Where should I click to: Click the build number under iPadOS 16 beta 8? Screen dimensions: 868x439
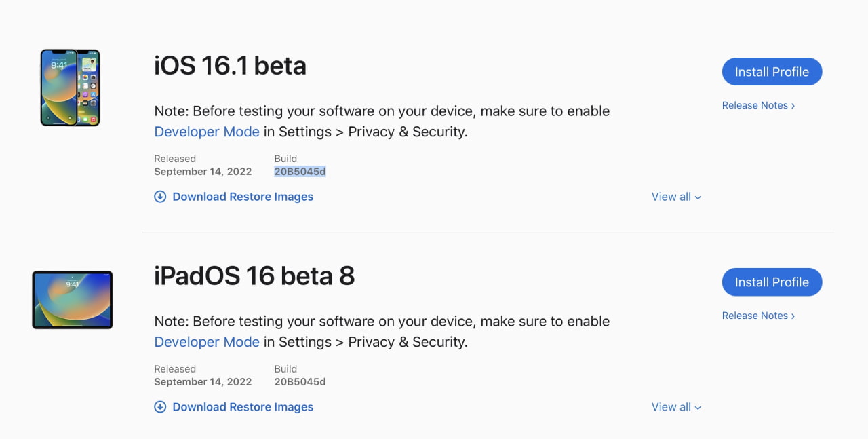300,382
